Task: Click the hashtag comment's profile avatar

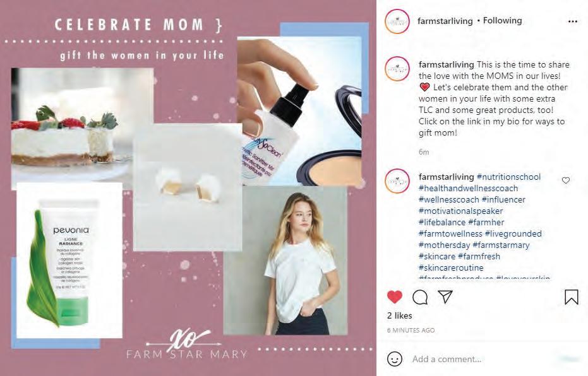Action: [x=397, y=181]
